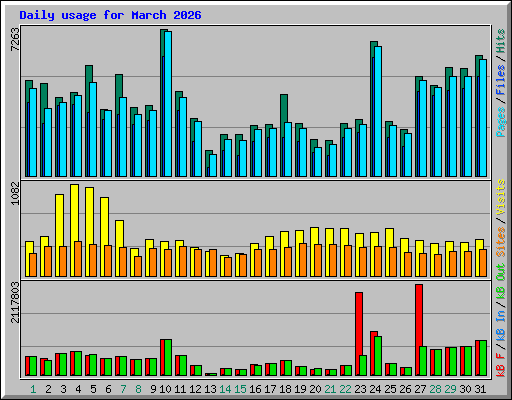Image resolution: width=512 pixels, height=400 pixels.
Task: Click the "Pages" legend label
Action: coord(501,122)
